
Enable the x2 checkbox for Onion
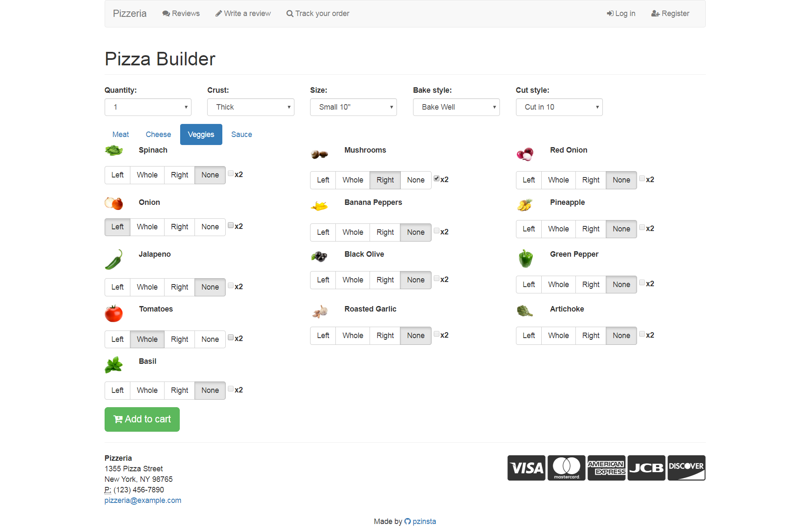231,225
